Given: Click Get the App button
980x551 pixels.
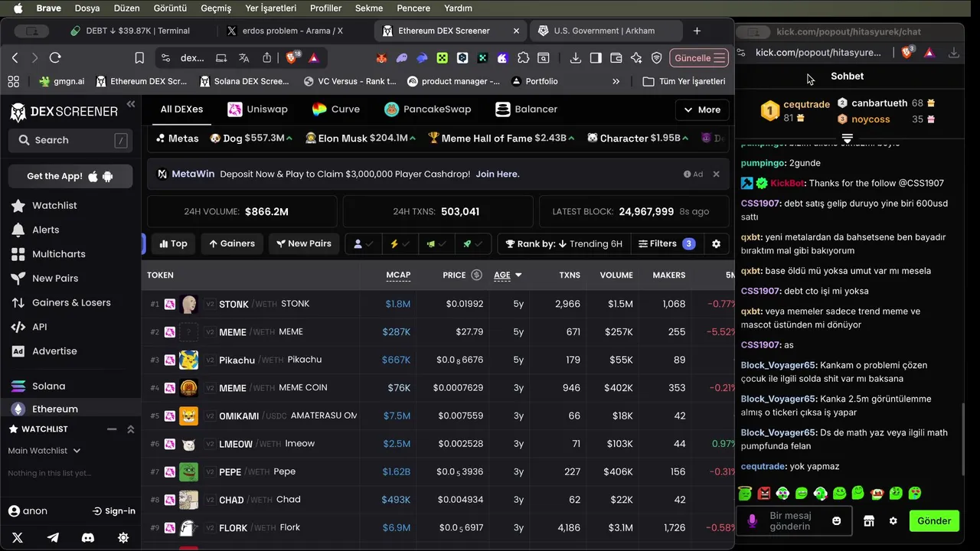Looking at the screenshot, I should coord(70,176).
